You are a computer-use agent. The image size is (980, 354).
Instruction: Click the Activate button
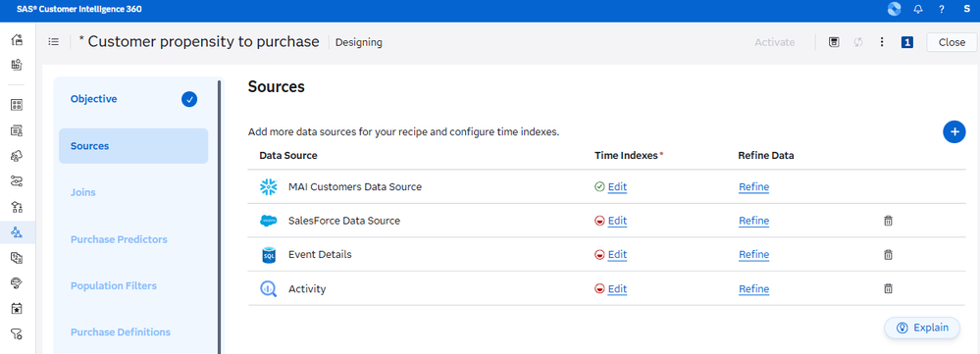click(x=774, y=42)
